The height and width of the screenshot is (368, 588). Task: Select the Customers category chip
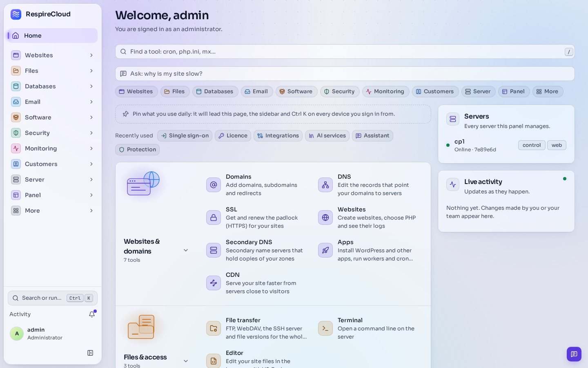coord(434,92)
